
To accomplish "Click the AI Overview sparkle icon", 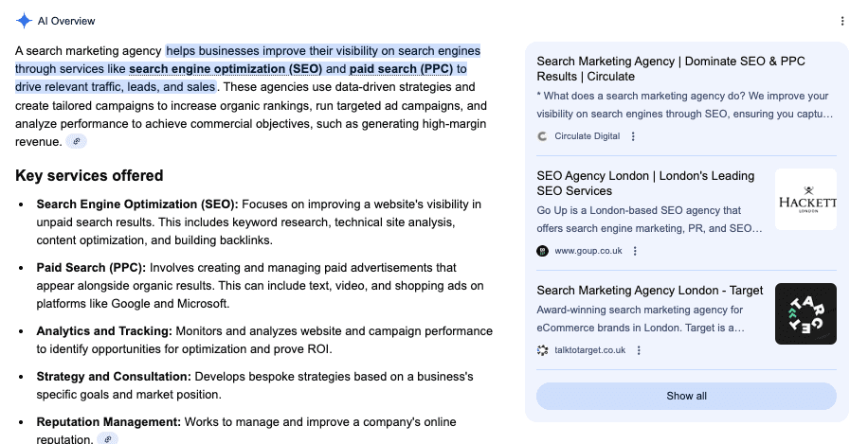I will point(24,21).
